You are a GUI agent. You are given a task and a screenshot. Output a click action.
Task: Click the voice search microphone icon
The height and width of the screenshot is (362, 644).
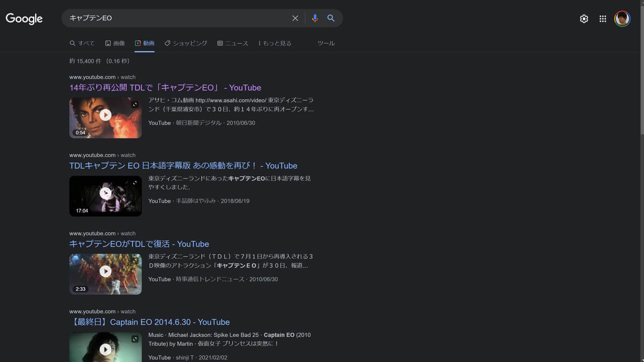pyautogui.click(x=315, y=18)
